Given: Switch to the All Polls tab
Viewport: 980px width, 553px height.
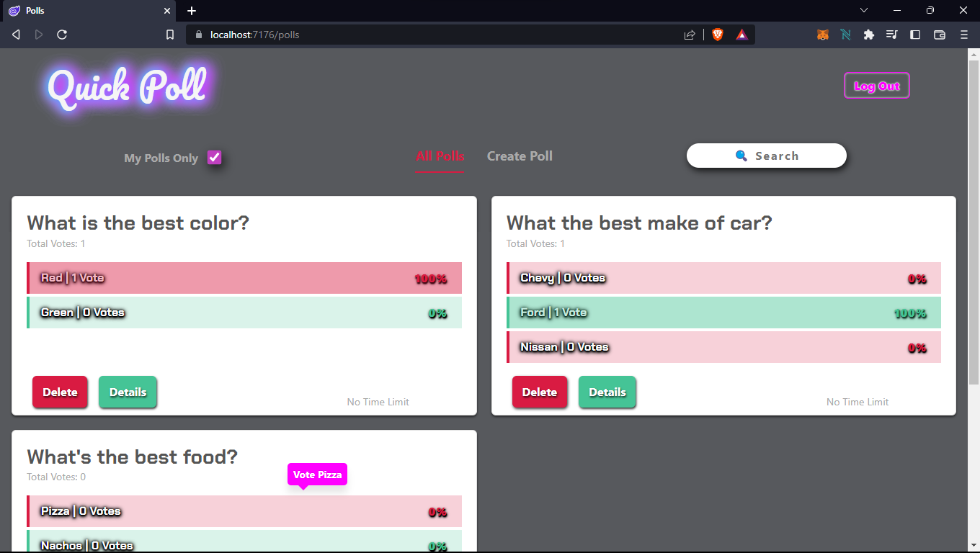Looking at the screenshot, I should 440,156.
